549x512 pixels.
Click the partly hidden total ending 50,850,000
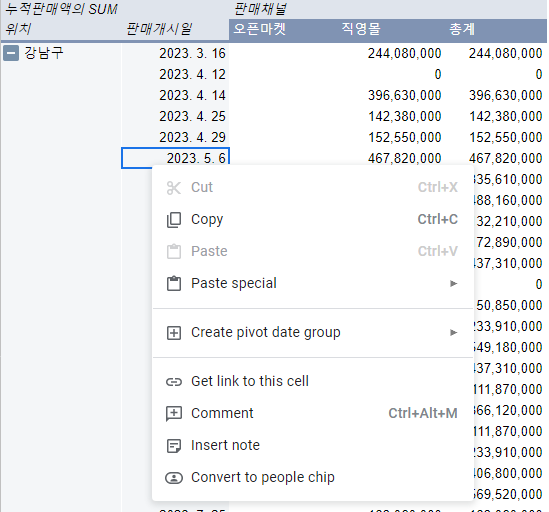coord(509,306)
